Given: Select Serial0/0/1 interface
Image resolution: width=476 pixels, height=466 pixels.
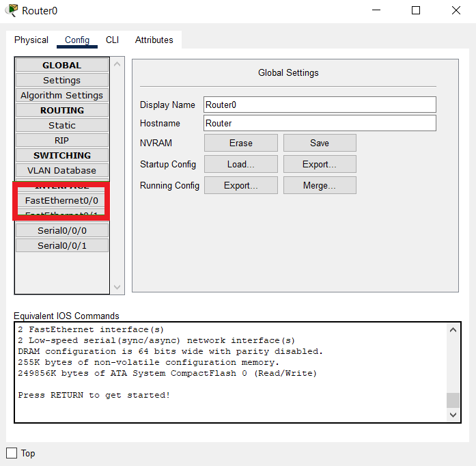Looking at the screenshot, I should pyautogui.click(x=62, y=246).
